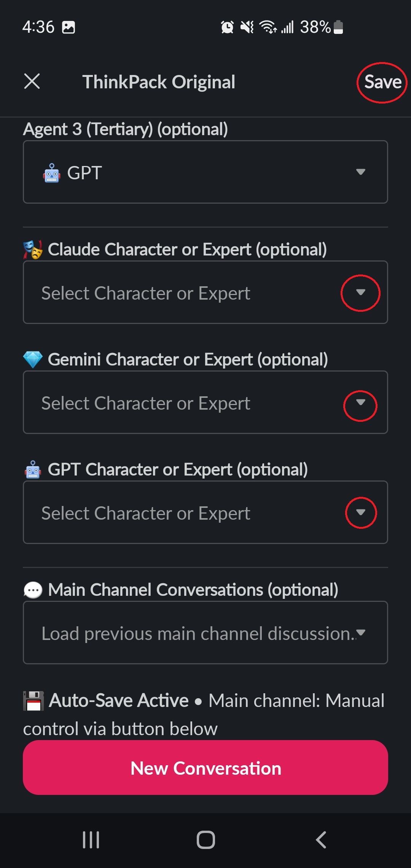Viewport: 411px width, 868px height.
Task: Tap the Android back navigation arrow
Action: (x=321, y=840)
